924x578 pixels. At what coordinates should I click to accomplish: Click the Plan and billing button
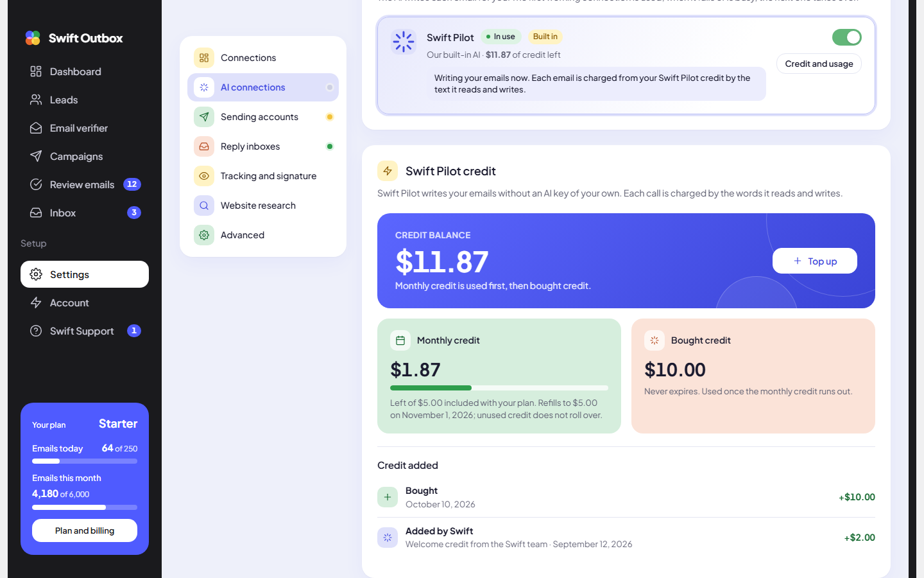click(x=85, y=530)
